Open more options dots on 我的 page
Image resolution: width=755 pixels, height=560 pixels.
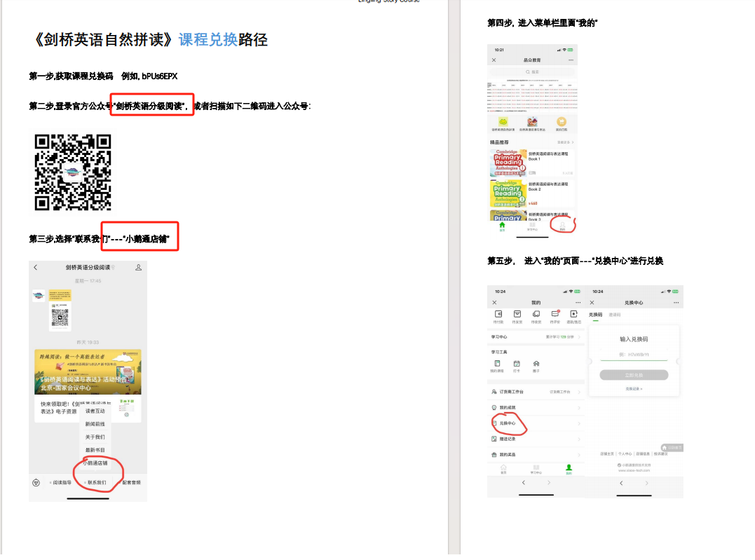coord(578,303)
